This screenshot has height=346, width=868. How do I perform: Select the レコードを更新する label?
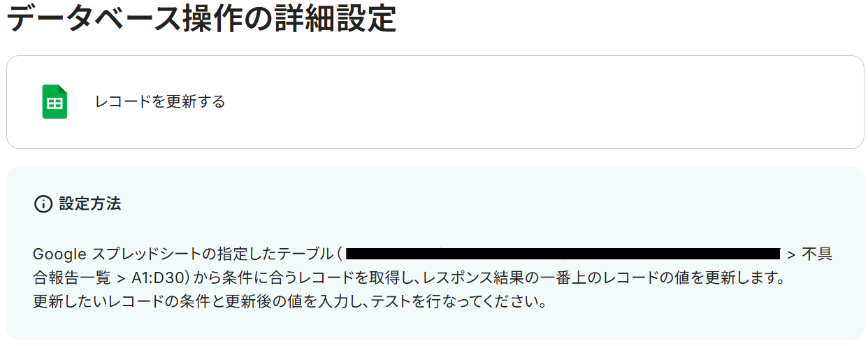(160, 102)
